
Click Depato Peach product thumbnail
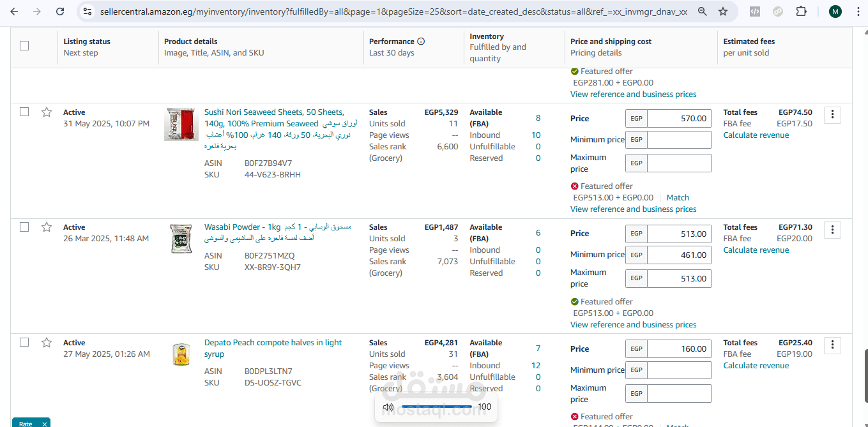tap(181, 354)
